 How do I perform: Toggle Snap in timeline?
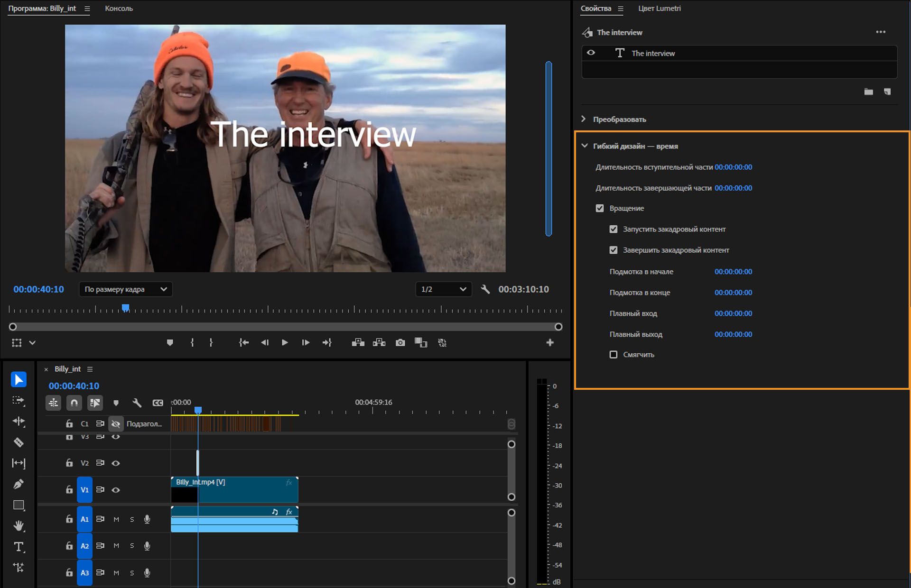pyautogui.click(x=74, y=403)
